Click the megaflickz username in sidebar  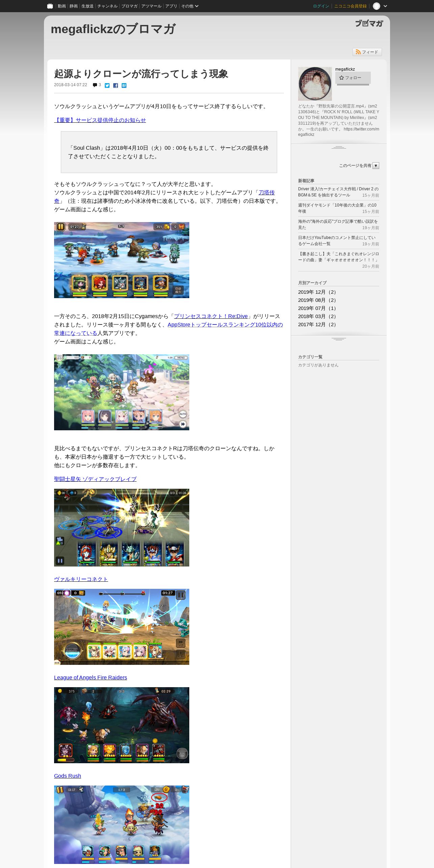(345, 69)
